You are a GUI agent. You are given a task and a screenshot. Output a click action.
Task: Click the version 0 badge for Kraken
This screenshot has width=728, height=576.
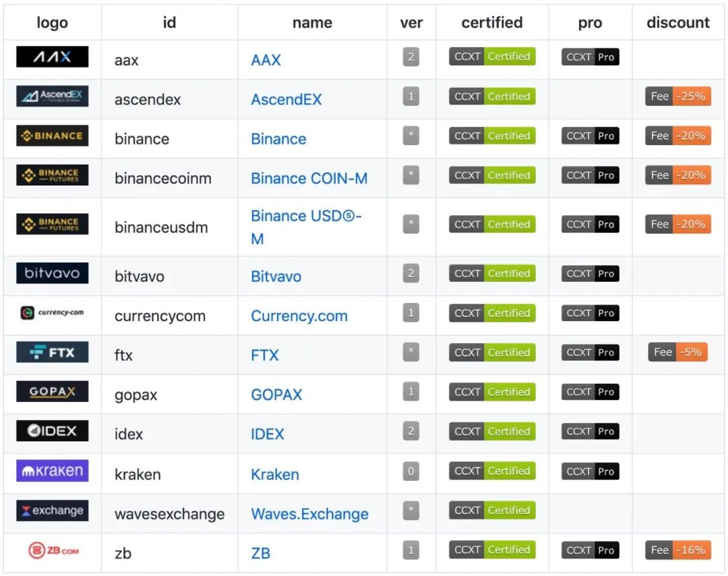tap(411, 471)
